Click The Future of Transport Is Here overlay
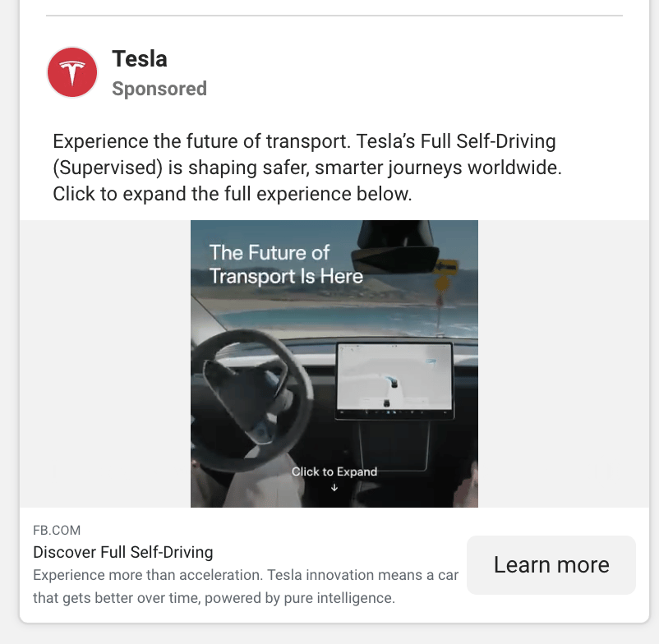This screenshot has width=659, height=644. [286, 264]
